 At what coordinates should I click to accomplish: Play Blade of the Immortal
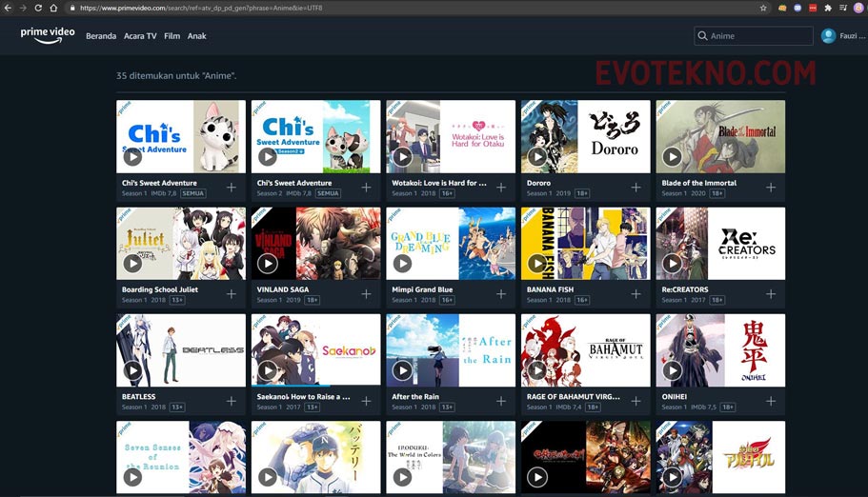coord(672,157)
